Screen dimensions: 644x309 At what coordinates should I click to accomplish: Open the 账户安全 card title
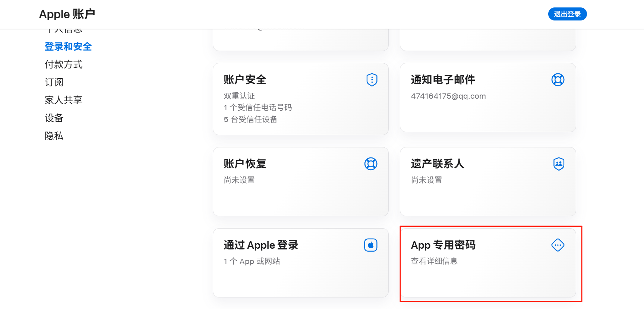click(x=245, y=80)
